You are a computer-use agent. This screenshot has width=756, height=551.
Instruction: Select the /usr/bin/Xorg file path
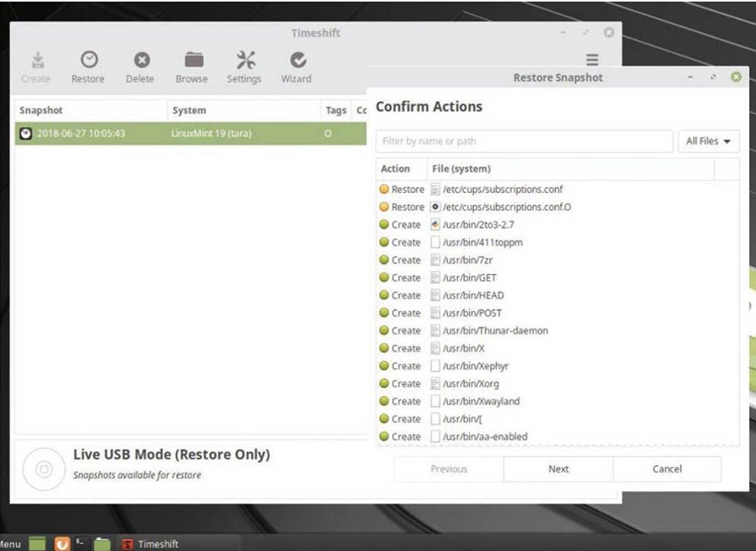[471, 383]
